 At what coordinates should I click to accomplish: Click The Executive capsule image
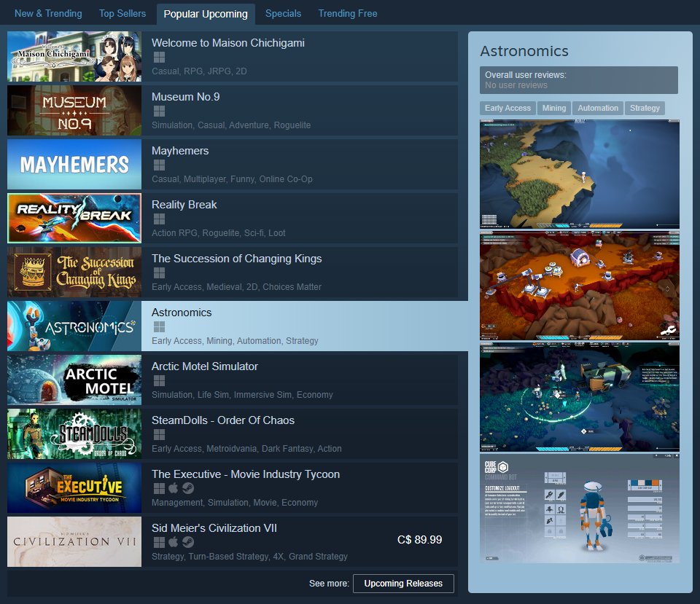(x=74, y=488)
